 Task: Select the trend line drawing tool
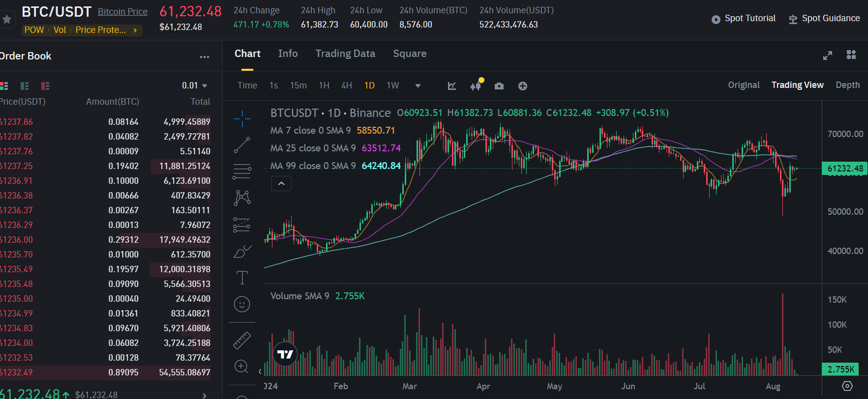(242, 145)
